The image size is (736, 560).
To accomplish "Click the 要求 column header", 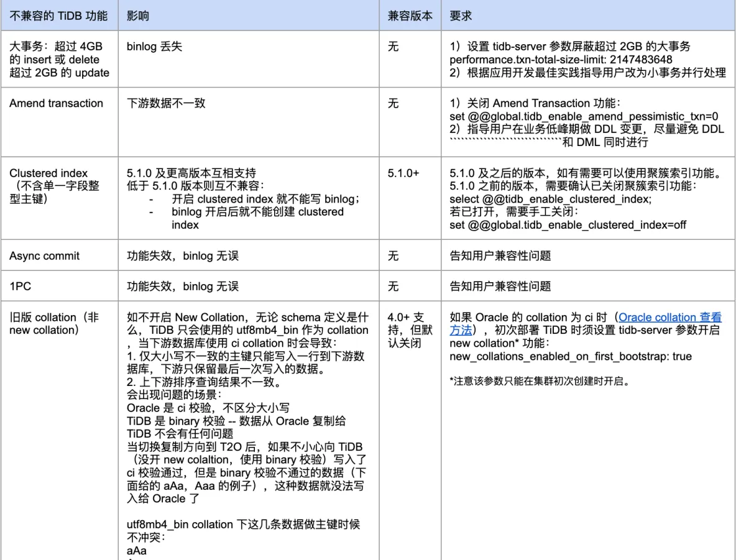I will (x=588, y=16).
